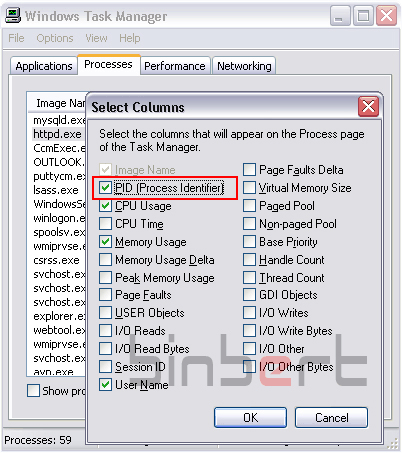The image size is (402, 453).
Task: Select the CcmExec process row
Action: tap(59, 148)
